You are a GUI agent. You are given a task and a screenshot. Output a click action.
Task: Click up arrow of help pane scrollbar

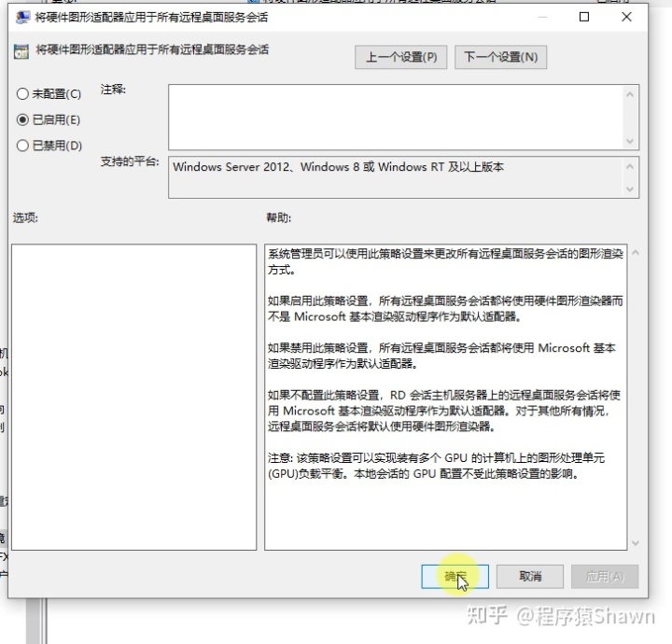point(636,253)
